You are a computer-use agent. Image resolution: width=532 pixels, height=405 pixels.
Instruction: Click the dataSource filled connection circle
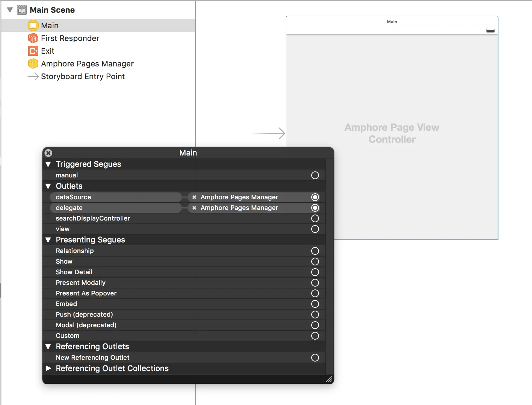(x=315, y=197)
